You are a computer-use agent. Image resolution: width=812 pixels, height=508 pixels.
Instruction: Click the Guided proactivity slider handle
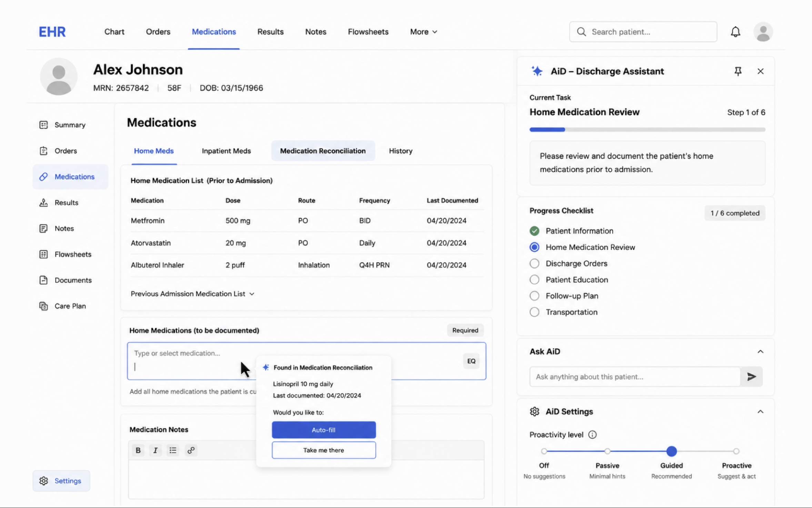point(671,451)
